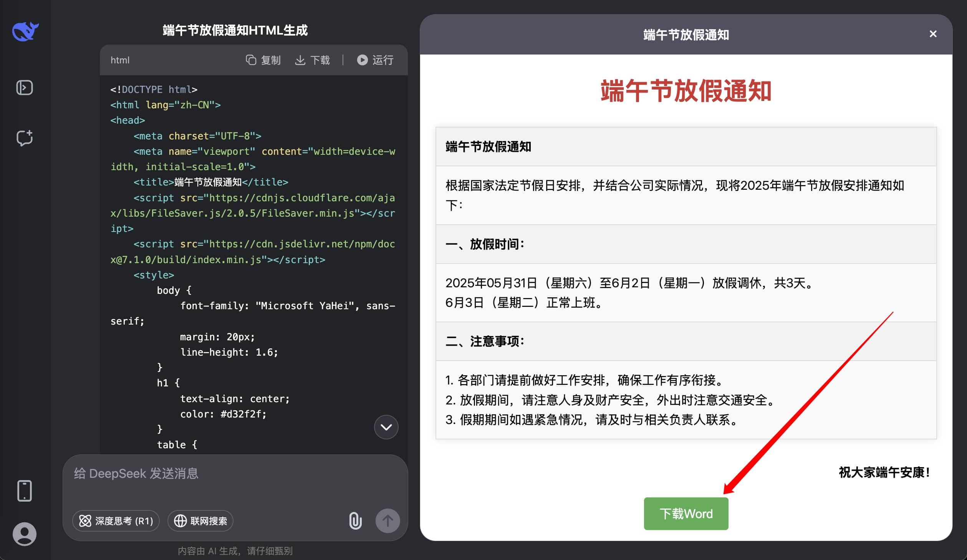Click the 6月3日（星期二）正常上班 text
The height and width of the screenshot is (560, 967).
coord(524,303)
